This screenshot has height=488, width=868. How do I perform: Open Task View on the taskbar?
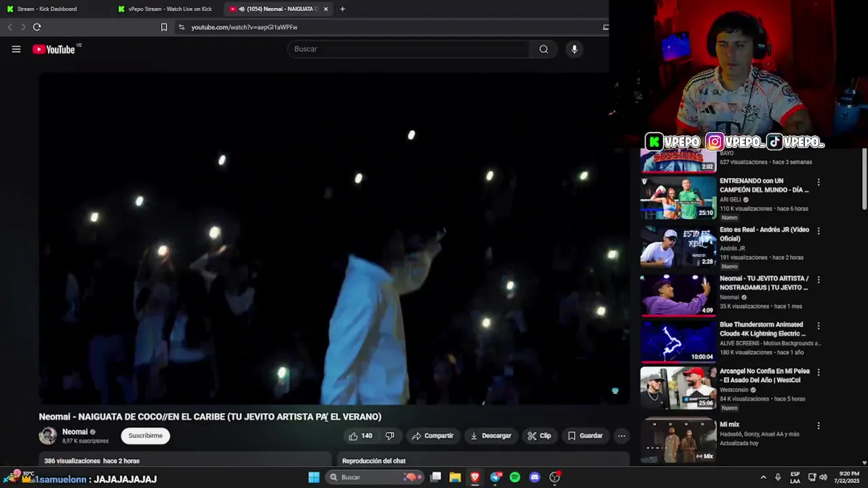tap(436, 477)
